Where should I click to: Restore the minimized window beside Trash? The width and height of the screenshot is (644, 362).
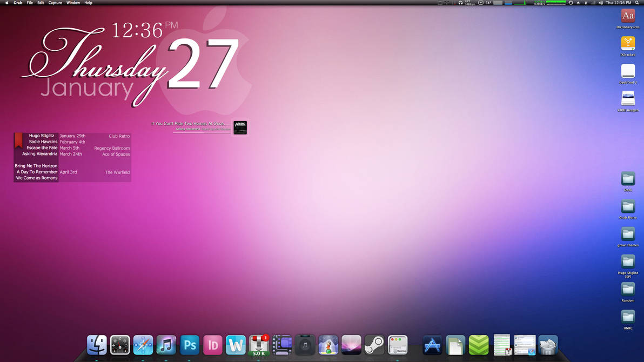[525, 345]
